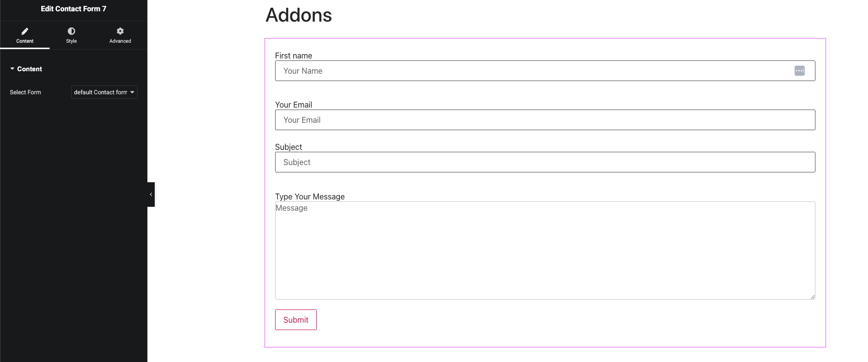Click the gear icon for Advanced settings
Viewport: 868px width, 362px height.
[120, 31]
